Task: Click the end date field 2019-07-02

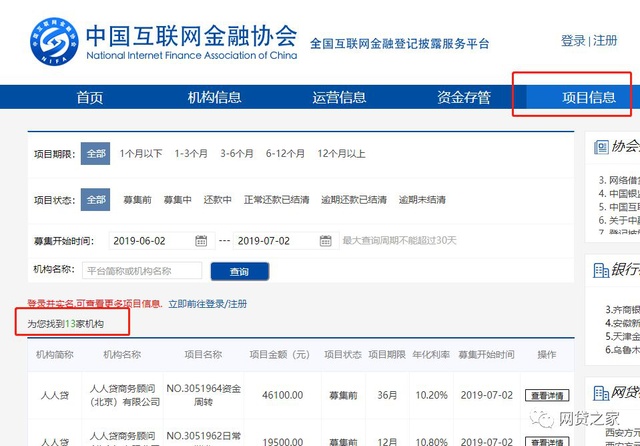Action: (286, 241)
